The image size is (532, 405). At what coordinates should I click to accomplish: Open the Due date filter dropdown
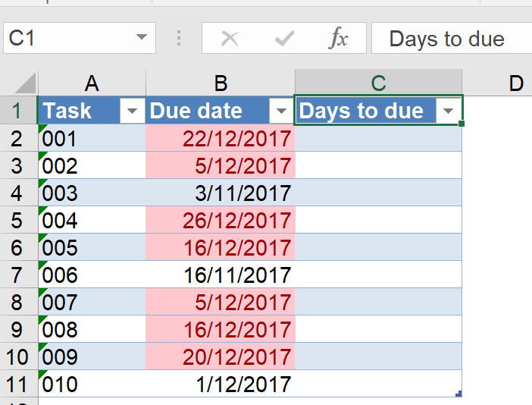[x=282, y=111]
